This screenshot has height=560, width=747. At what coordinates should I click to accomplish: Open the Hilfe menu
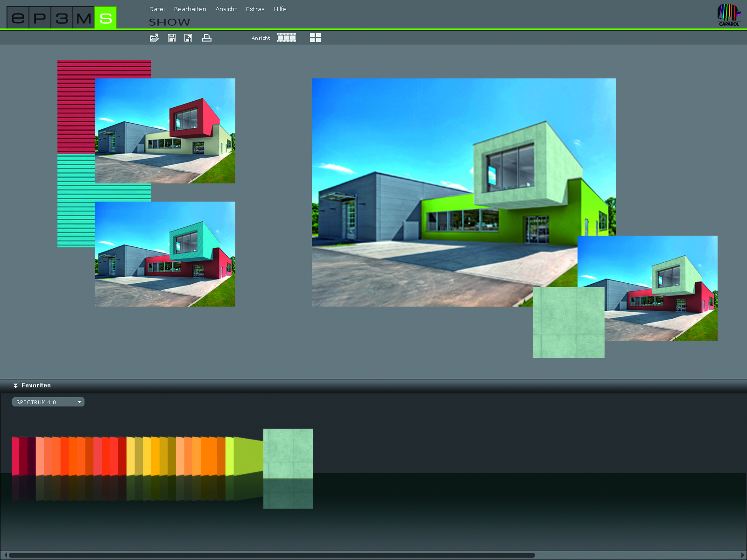coord(280,9)
